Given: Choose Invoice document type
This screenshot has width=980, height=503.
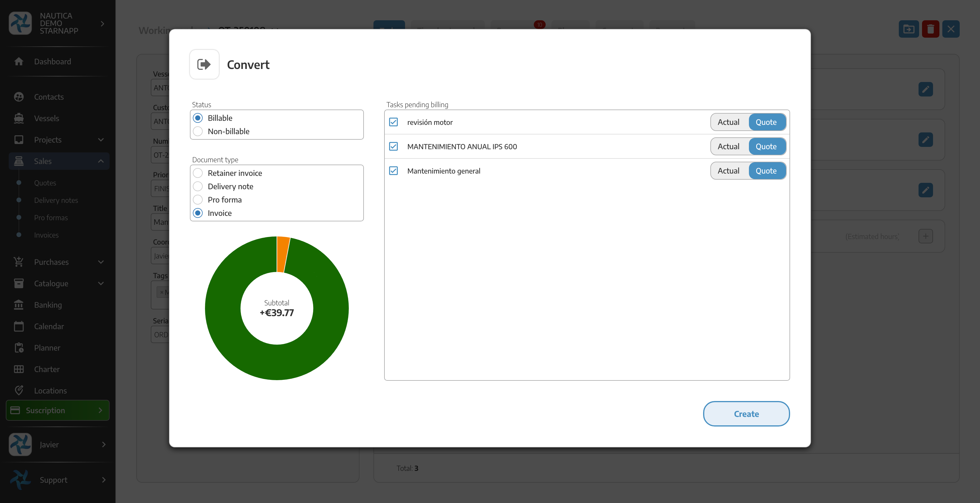Looking at the screenshot, I should 198,213.
